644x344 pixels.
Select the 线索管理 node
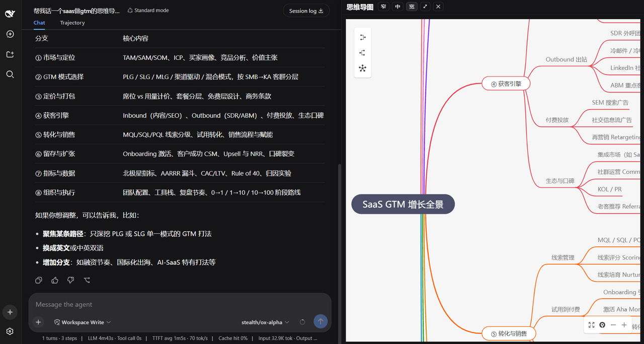pyautogui.click(x=562, y=257)
